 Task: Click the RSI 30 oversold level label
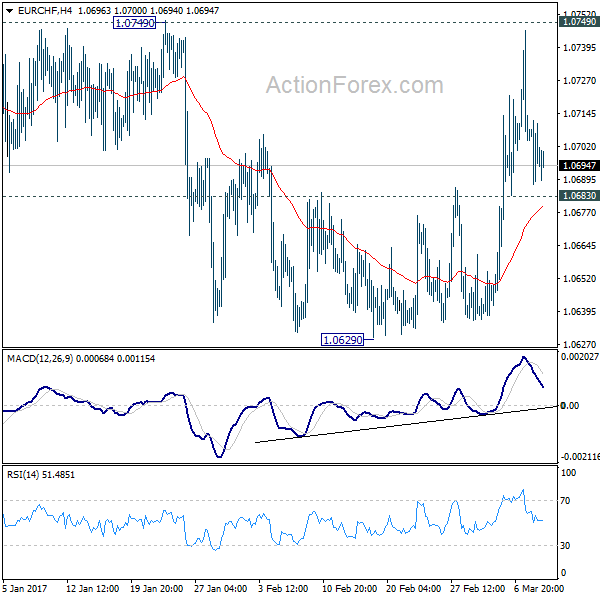(565, 546)
